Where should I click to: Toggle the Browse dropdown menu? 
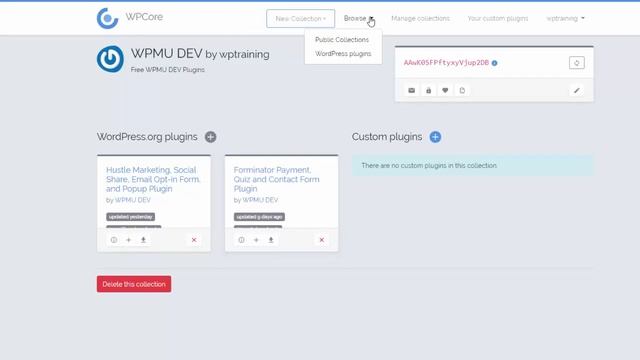pyautogui.click(x=358, y=18)
